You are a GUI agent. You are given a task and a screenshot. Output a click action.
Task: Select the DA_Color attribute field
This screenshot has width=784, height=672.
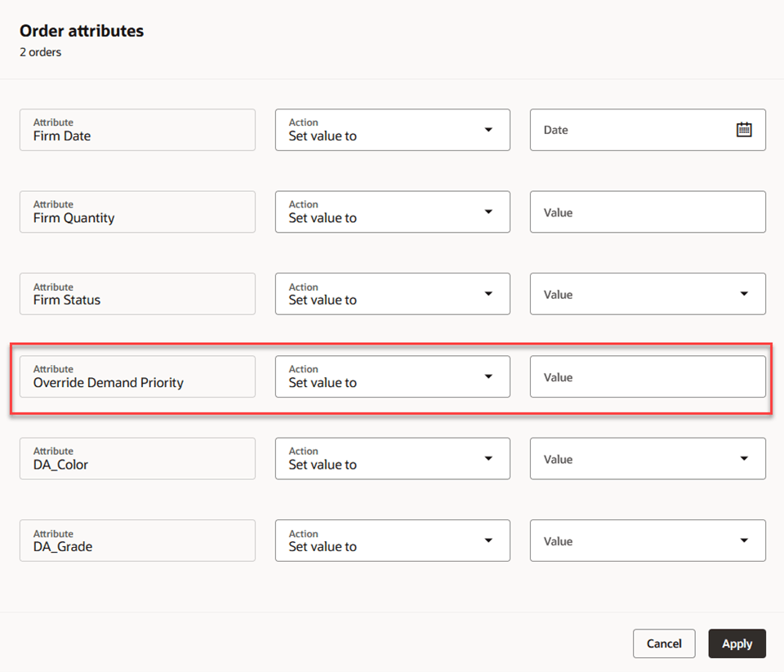(137, 458)
